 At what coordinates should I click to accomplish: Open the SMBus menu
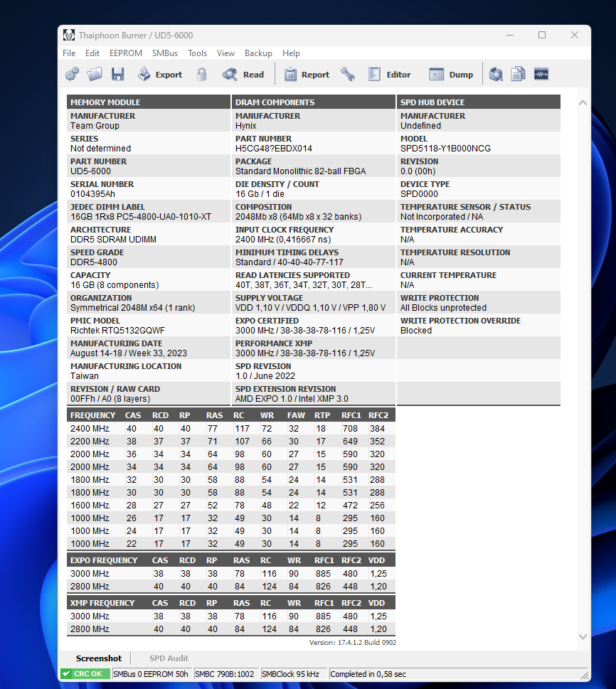165,53
